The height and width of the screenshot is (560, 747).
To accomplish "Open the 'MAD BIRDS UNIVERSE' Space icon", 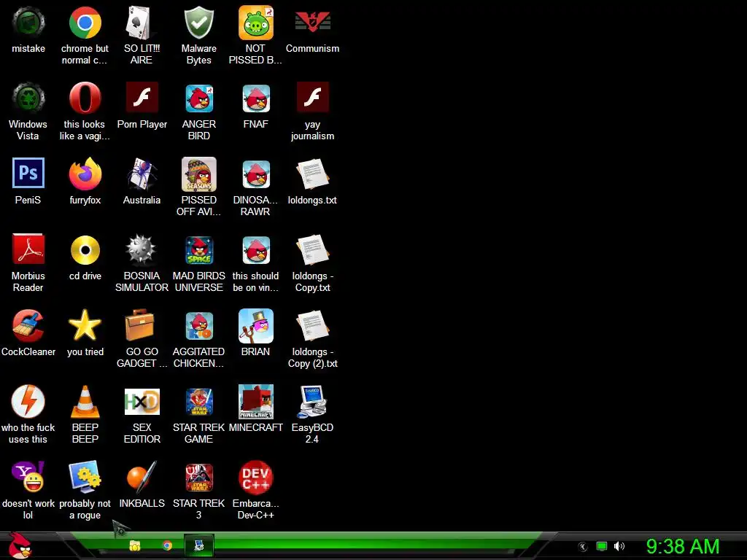I will [x=198, y=250].
